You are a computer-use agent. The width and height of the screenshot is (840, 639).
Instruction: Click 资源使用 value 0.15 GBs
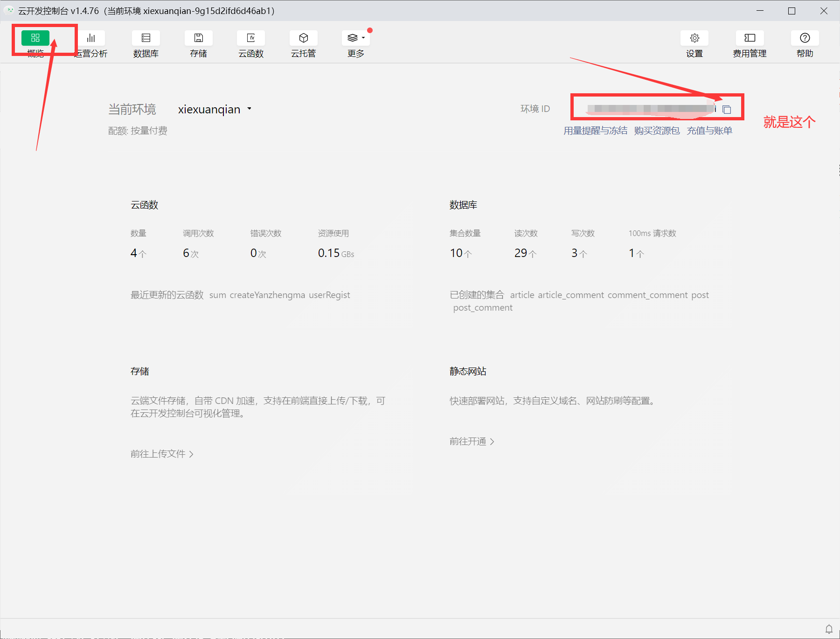tap(336, 253)
